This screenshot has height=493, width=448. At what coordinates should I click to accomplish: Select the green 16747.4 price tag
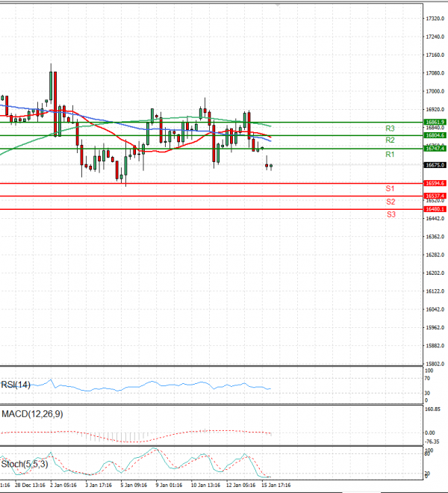(435, 149)
